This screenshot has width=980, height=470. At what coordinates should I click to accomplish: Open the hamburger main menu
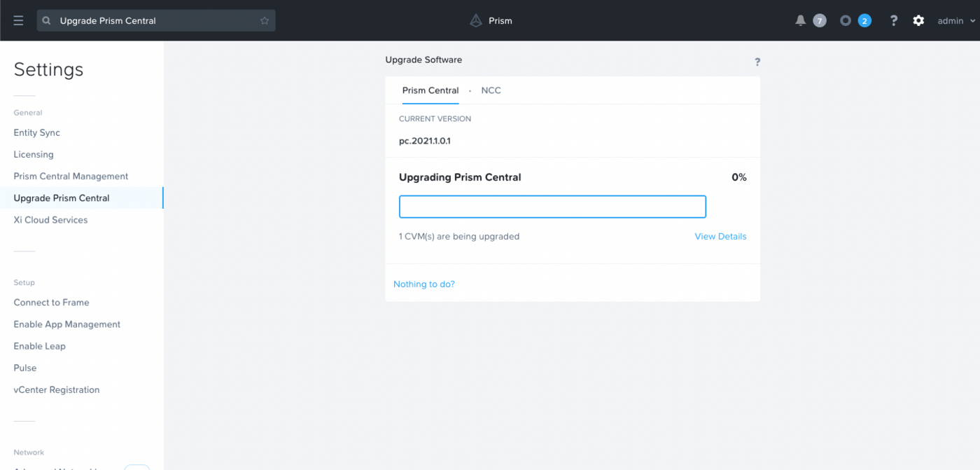[x=18, y=21]
